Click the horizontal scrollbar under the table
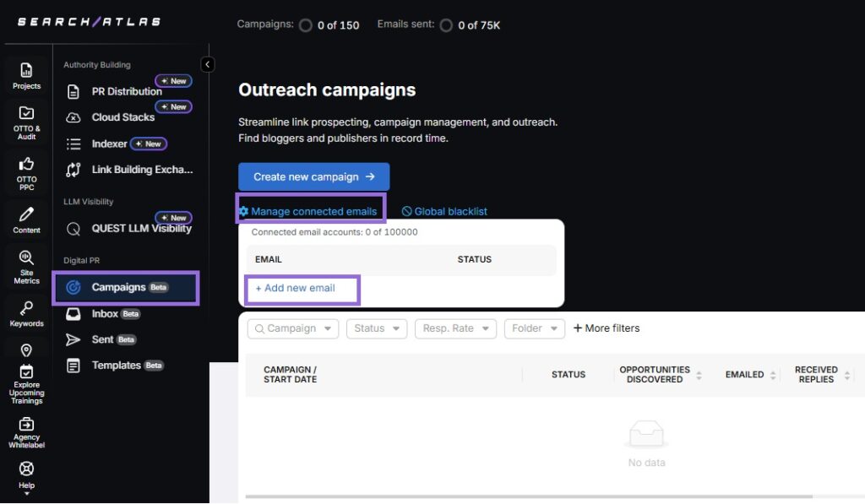The width and height of the screenshot is (865, 504). click(x=529, y=496)
